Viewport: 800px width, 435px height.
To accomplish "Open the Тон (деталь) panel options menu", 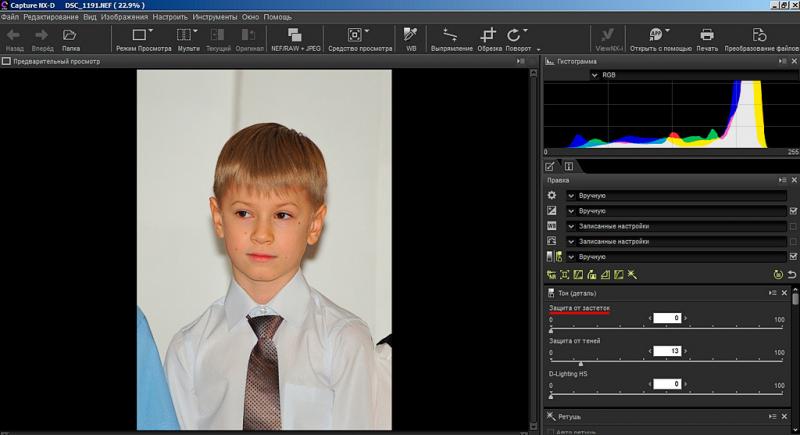I will pyautogui.click(x=772, y=293).
